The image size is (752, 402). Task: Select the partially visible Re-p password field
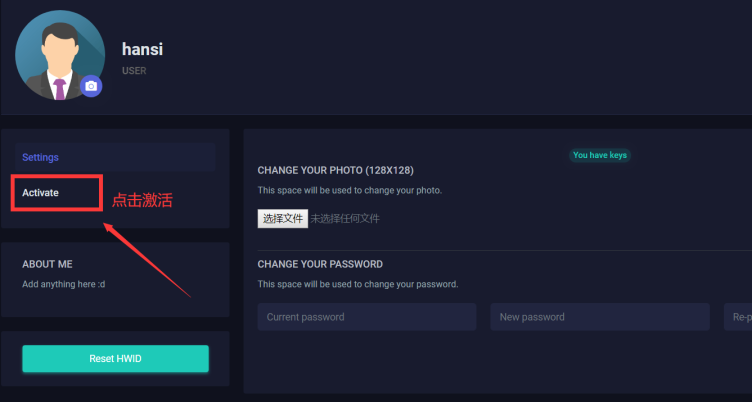click(x=740, y=317)
